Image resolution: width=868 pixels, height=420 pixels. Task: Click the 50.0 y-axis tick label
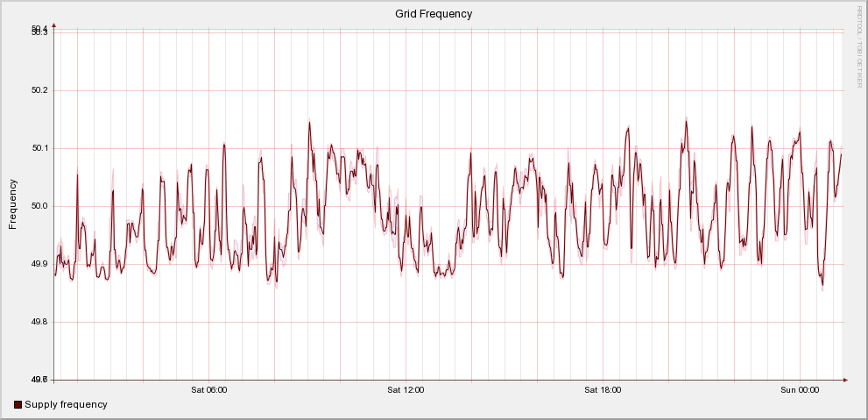(39, 206)
